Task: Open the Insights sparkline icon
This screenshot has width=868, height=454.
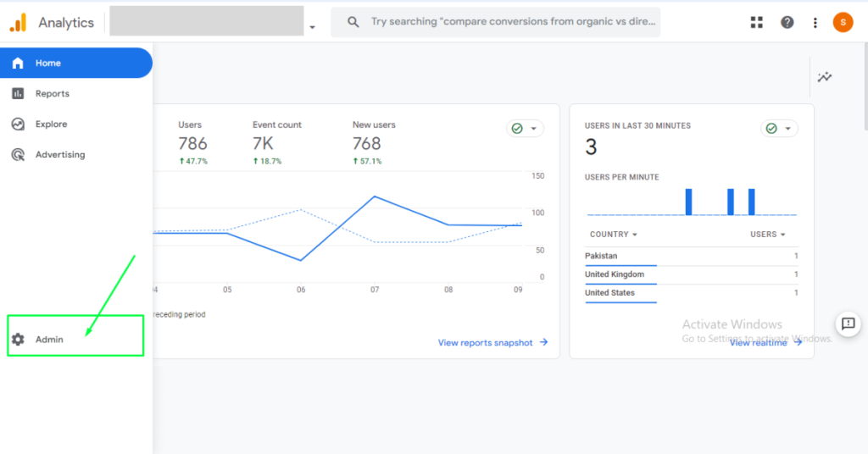Action: click(x=825, y=77)
